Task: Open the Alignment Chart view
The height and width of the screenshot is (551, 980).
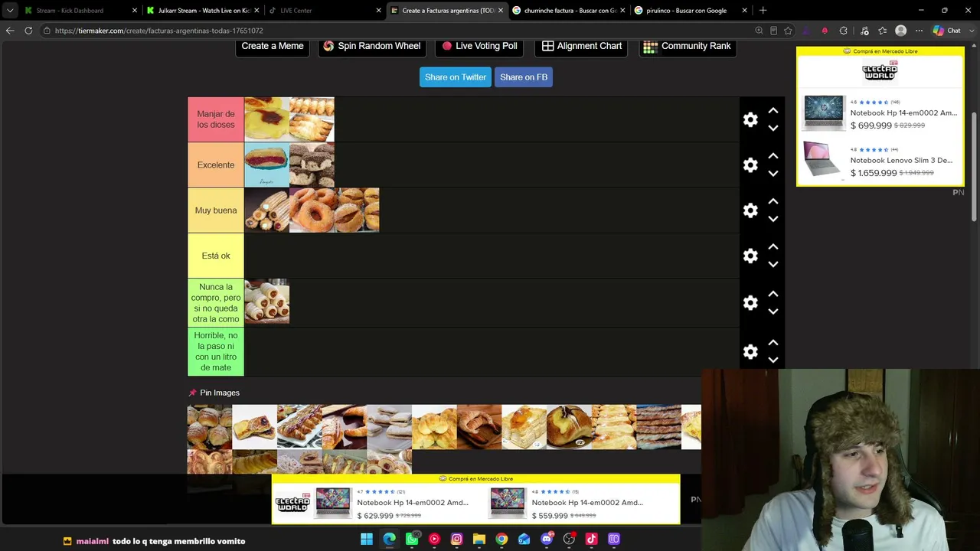Action: (582, 46)
